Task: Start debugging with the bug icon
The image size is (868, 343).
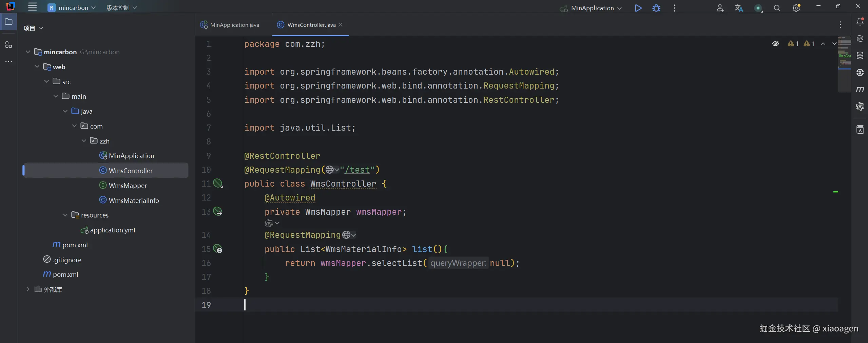Action: pyautogui.click(x=656, y=8)
